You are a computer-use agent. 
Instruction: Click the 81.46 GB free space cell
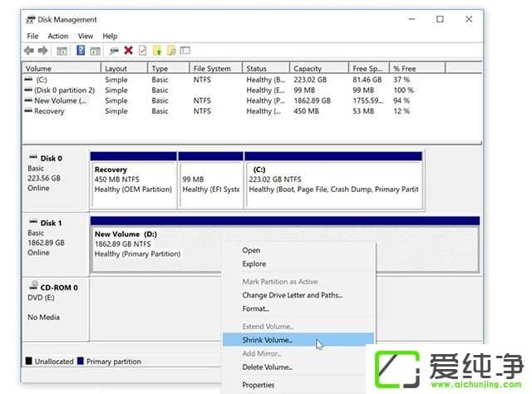(x=367, y=80)
